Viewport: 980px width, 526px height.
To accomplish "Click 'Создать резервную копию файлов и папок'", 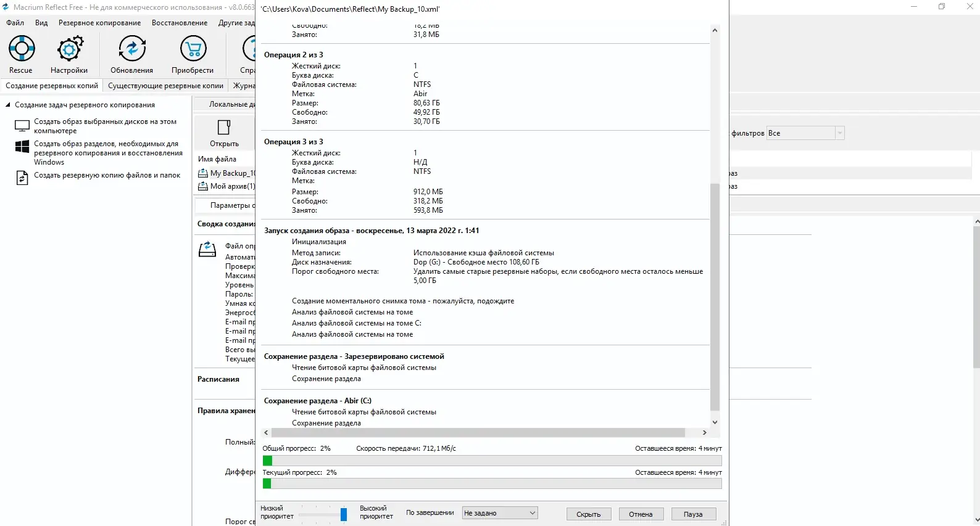I will (x=107, y=175).
